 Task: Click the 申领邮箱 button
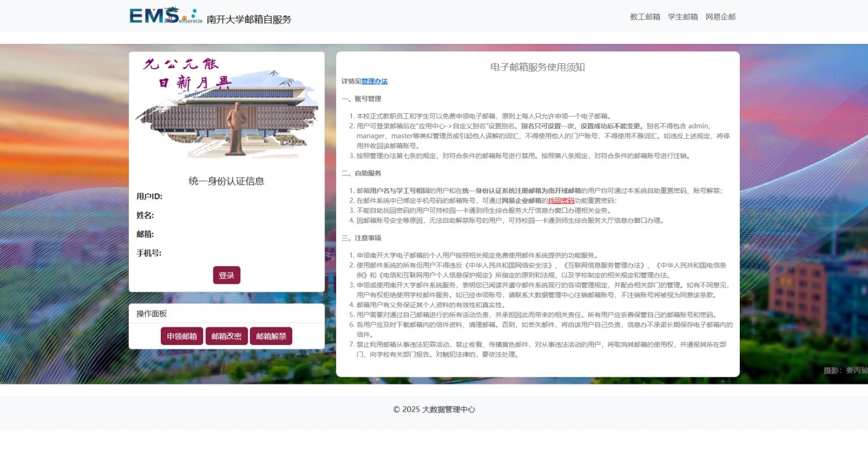point(182,336)
